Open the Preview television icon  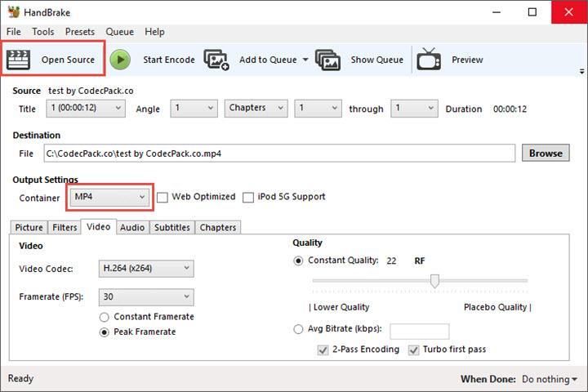[x=430, y=60]
